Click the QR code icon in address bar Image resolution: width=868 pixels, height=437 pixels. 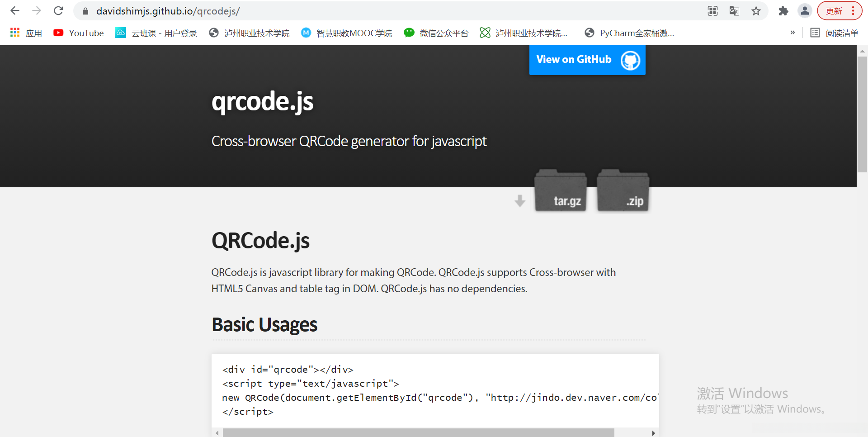click(x=712, y=11)
